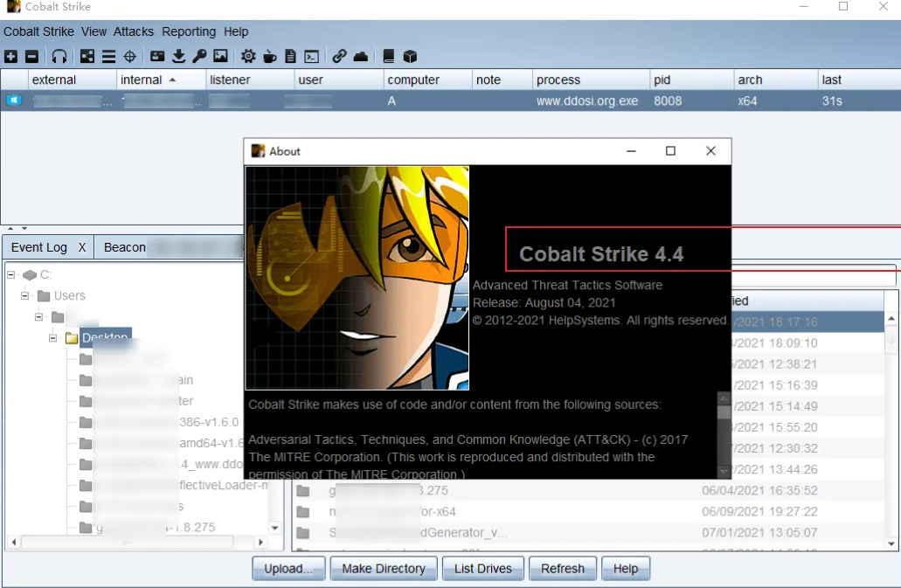Click gear icon to generate Windows executable
Screen dimensions: 901x588
point(248,56)
